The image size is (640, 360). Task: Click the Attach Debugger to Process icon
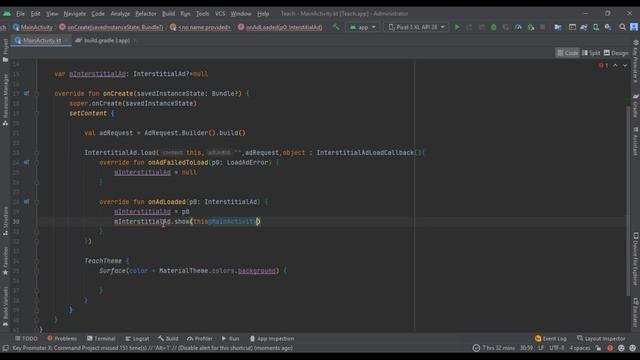531,27
